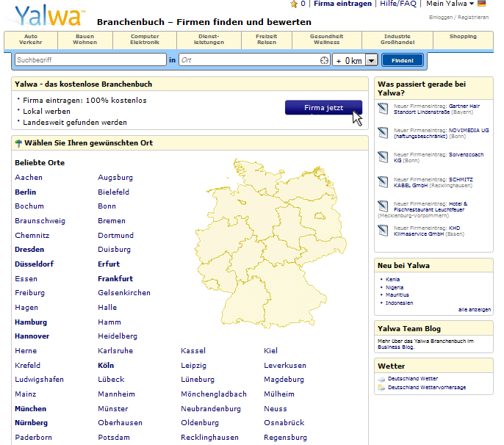Viewport: 504px width, 445px height.
Task: Select the city Augsburg
Action: (115, 178)
